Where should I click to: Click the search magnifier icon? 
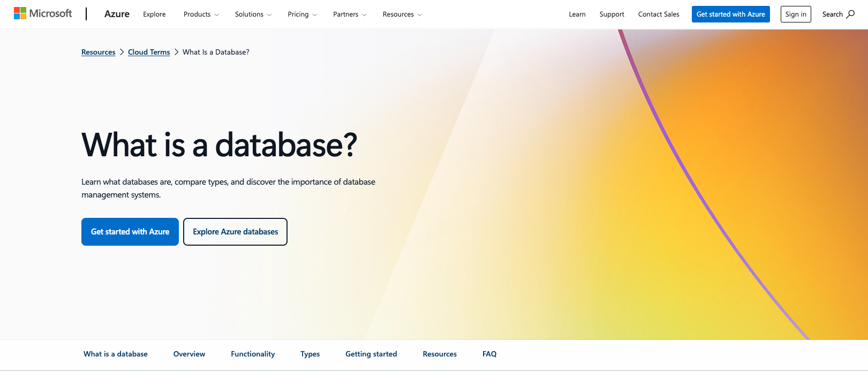pos(850,14)
